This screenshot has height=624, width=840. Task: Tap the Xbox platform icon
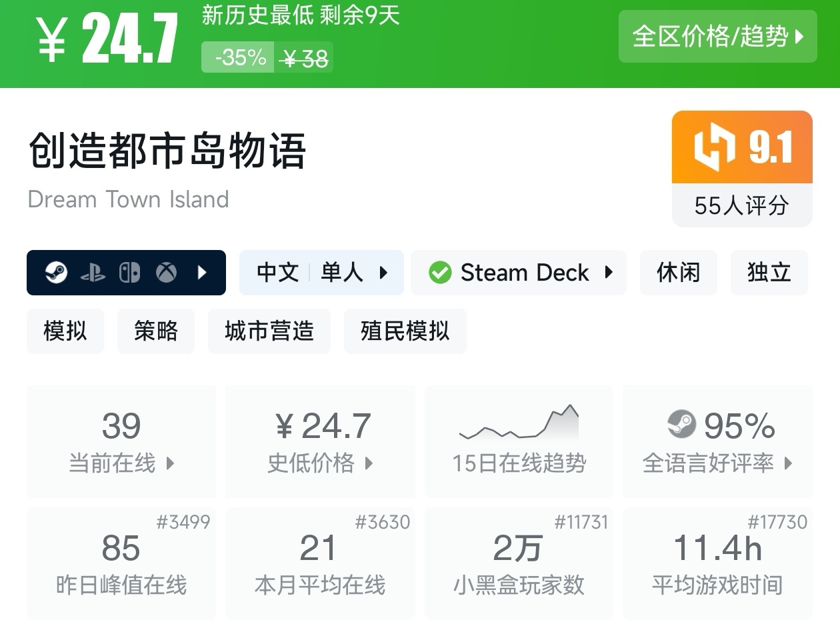pos(166,273)
